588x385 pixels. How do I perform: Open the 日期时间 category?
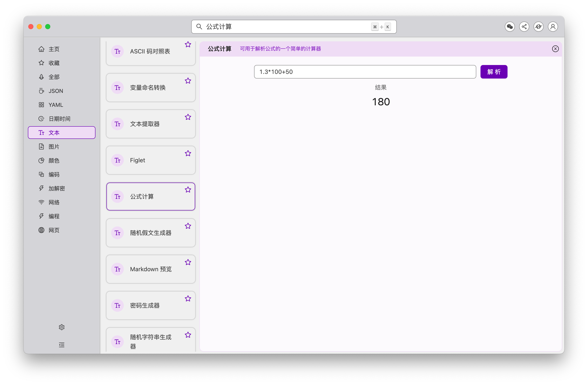pyautogui.click(x=61, y=119)
